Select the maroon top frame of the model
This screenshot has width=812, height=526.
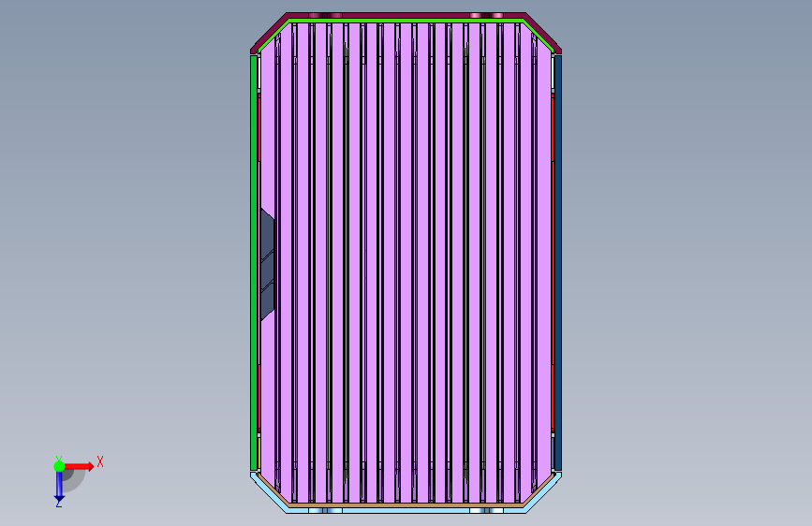pyautogui.click(x=406, y=16)
